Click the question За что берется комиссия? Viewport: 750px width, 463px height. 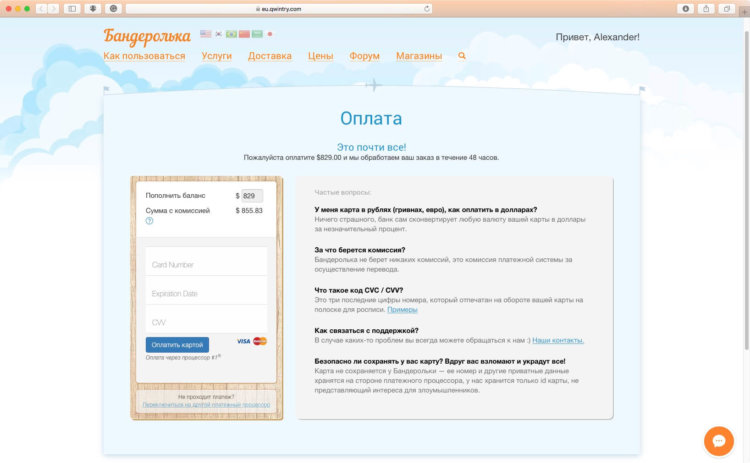tap(360, 250)
